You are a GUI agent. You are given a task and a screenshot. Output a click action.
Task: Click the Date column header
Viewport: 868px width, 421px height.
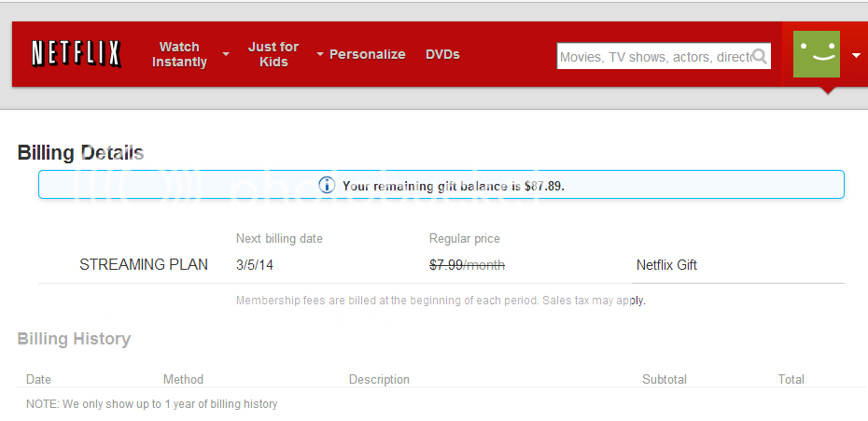pyautogui.click(x=39, y=379)
